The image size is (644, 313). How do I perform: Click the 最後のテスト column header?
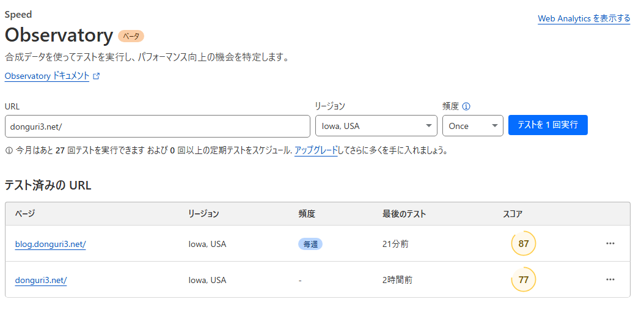click(x=404, y=213)
